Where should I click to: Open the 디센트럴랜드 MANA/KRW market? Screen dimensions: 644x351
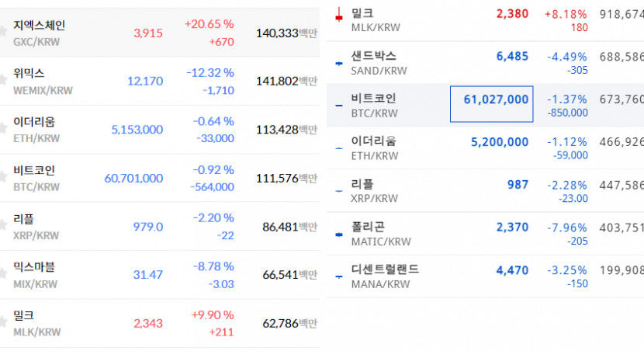385,269
